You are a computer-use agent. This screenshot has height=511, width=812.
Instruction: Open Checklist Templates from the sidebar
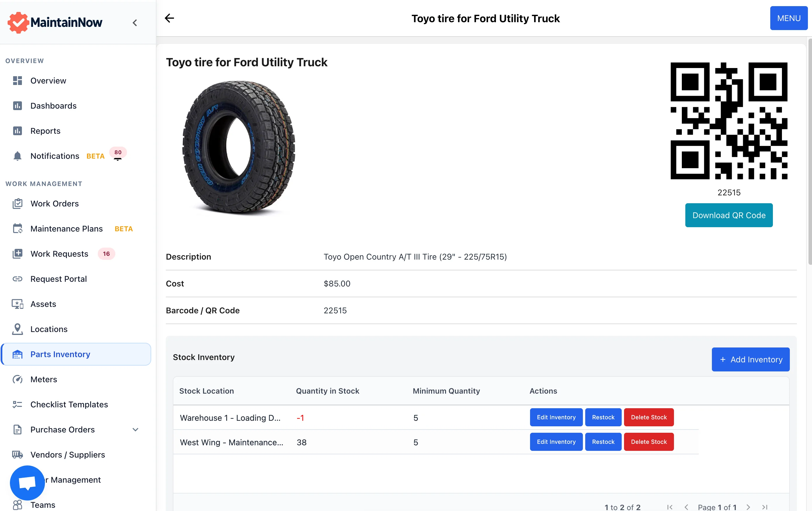coord(69,404)
